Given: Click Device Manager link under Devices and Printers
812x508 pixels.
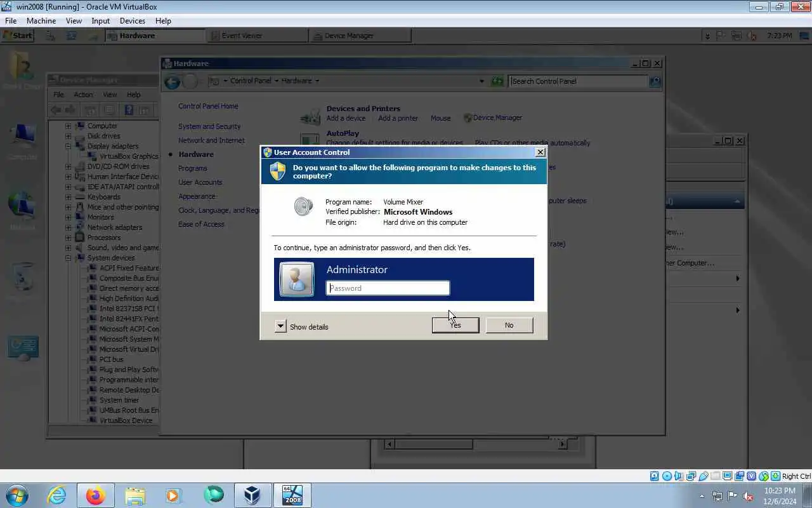Looking at the screenshot, I should [497, 118].
